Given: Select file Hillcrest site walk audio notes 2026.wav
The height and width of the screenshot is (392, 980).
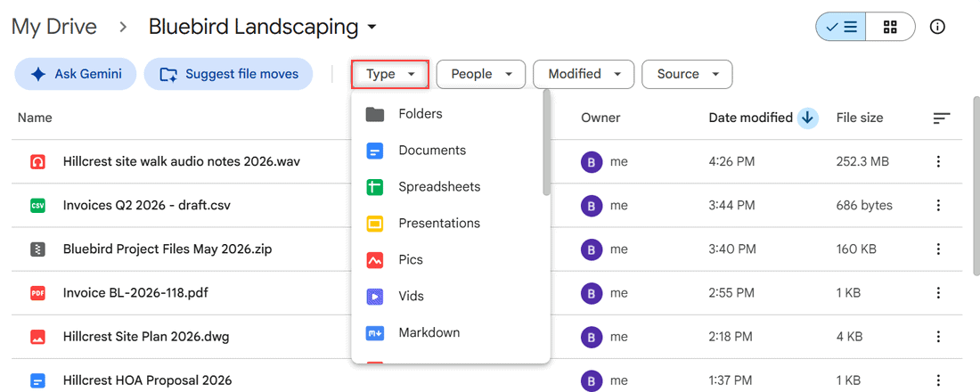Looking at the screenshot, I should click(181, 162).
